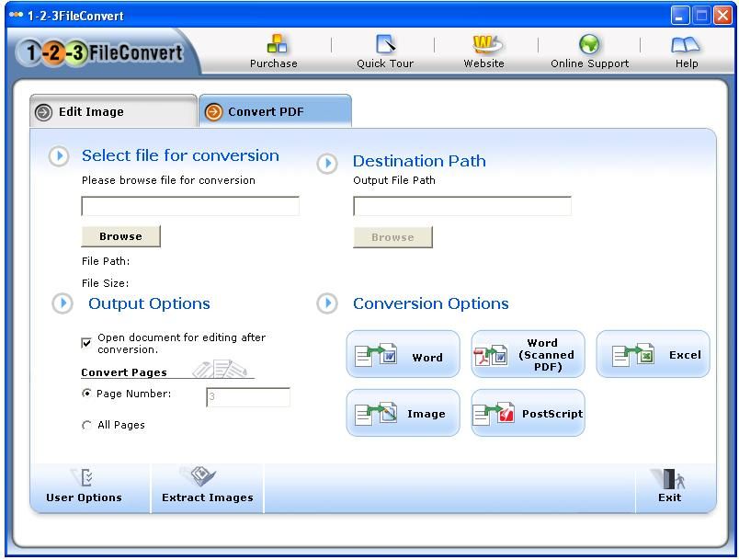Click arrow icon beside Select file for conversion
739x560 pixels.
point(60,156)
